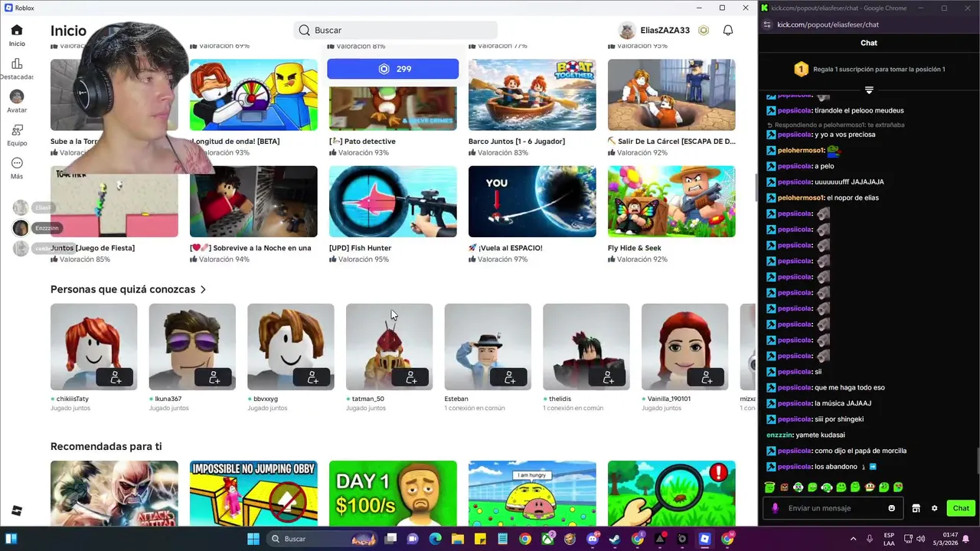Open the notifications bell in Roblox header
The image size is (980, 551).
pos(728,30)
